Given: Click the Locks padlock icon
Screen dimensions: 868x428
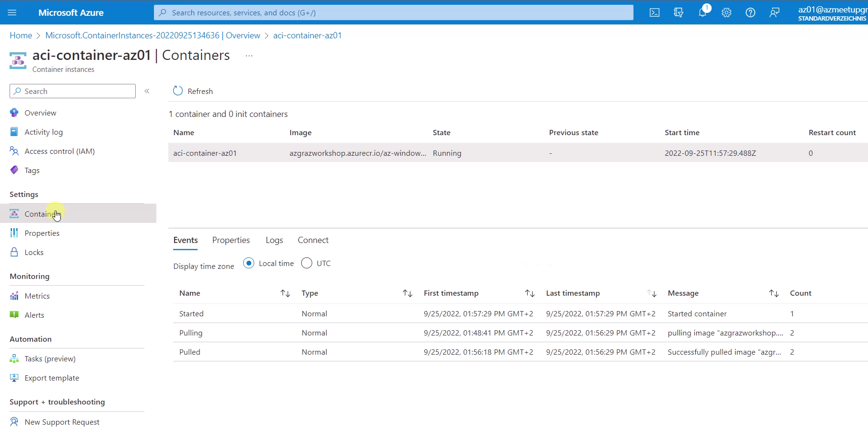Looking at the screenshot, I should click(14, 252).
